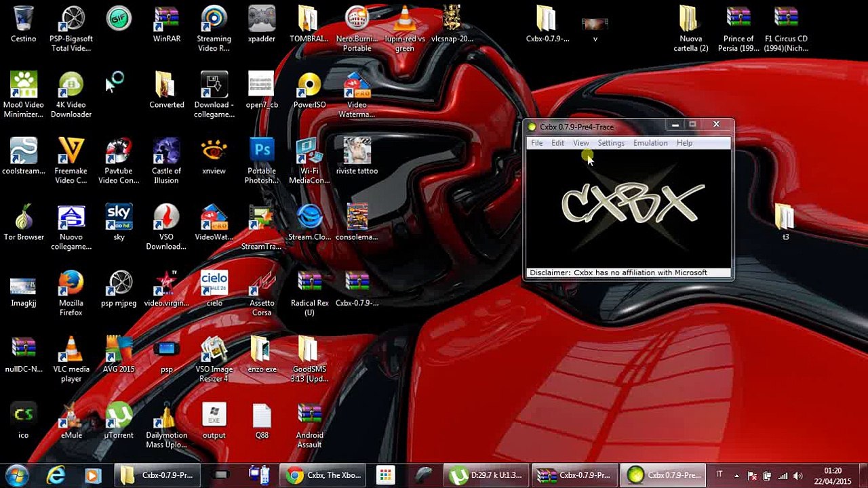
Task: Select the AVG 2015 icon
Action: [x=119, y=355]
